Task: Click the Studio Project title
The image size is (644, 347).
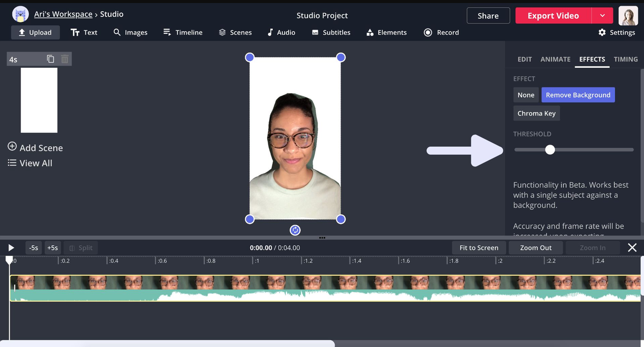Action: click(x=322, y=16)
